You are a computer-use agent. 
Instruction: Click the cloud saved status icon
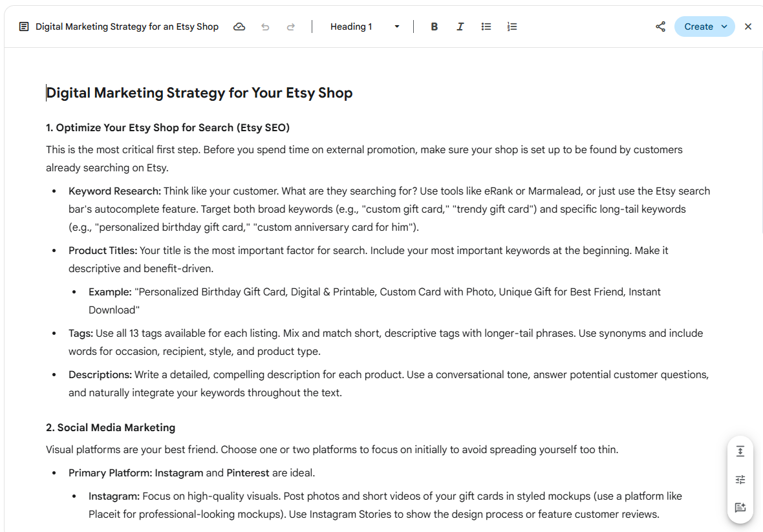click(x=239, y=27)
